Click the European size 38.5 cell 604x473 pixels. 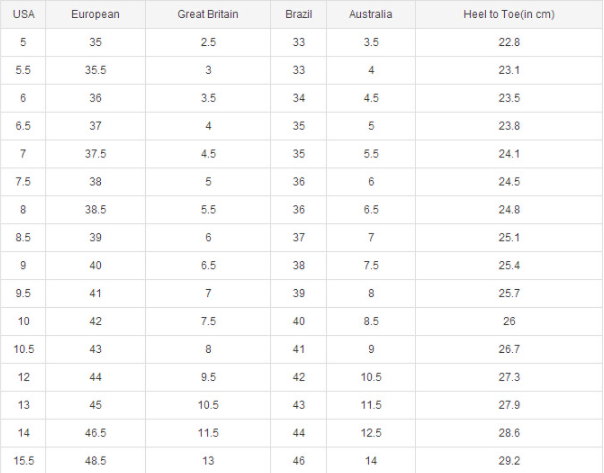pyautogui.click(x=96, y=210)
